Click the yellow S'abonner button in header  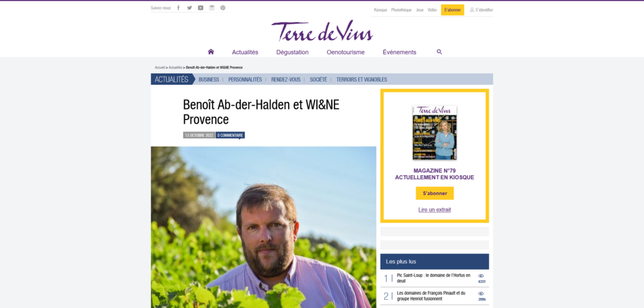coord(452,10)
